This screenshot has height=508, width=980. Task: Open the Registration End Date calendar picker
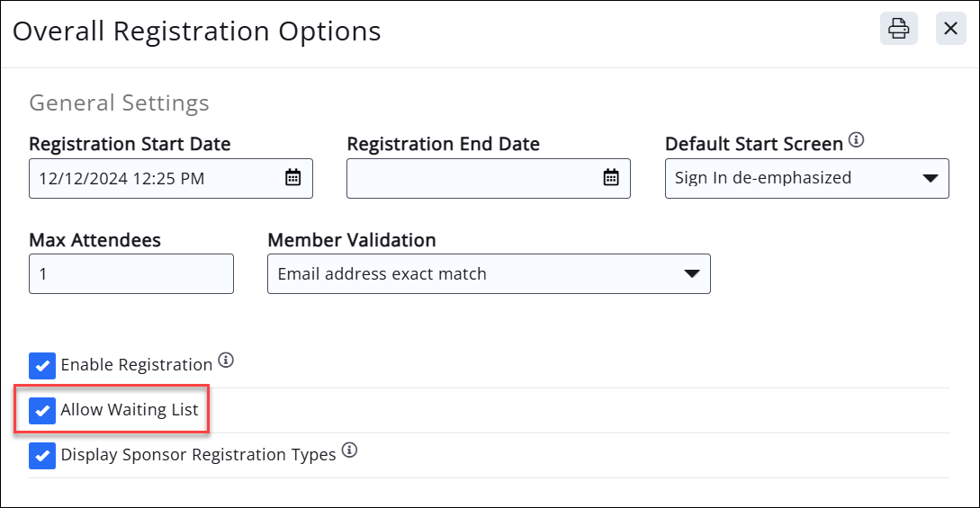[x=611, y=178]
